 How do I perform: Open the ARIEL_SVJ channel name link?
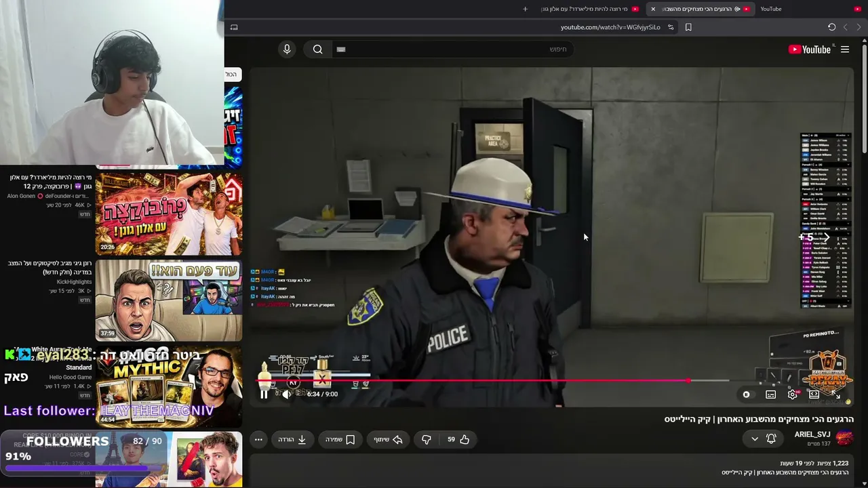812,434
